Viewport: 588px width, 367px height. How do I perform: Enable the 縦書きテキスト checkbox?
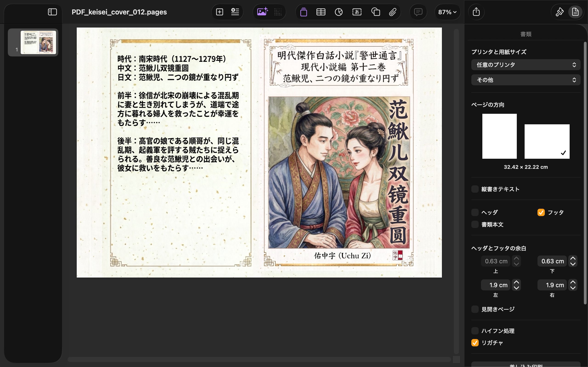click(475, 189)
